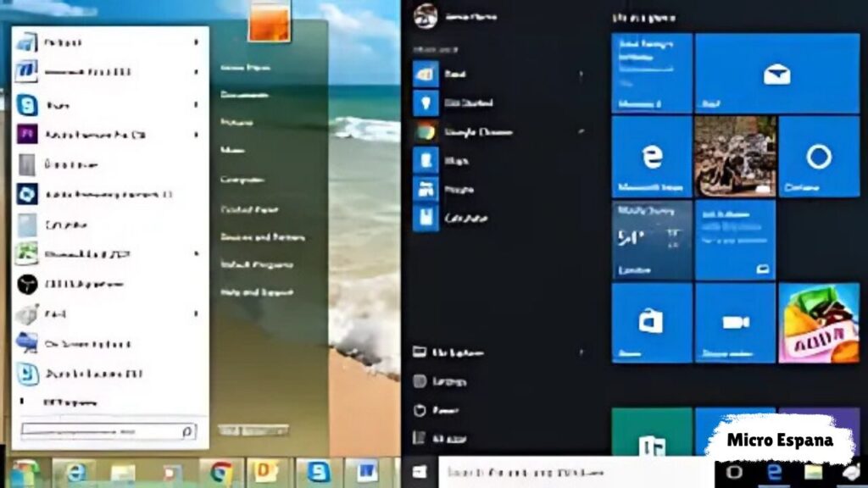Open Help and Support in Windows 7 Start menu

point(257,292)
